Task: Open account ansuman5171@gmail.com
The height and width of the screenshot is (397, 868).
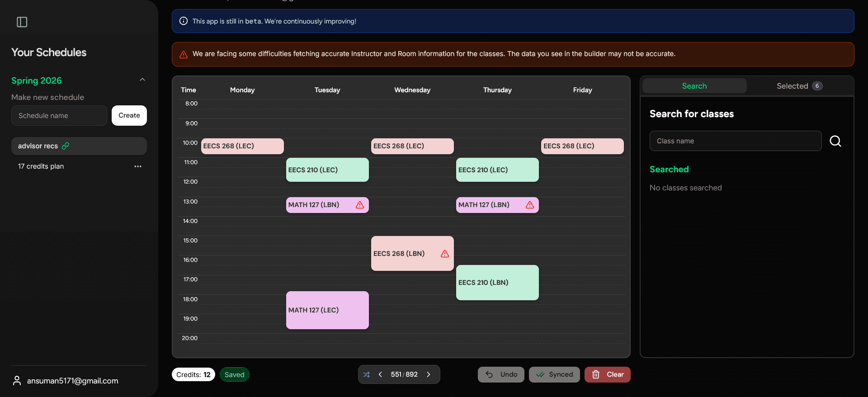Action: [72, 381]
